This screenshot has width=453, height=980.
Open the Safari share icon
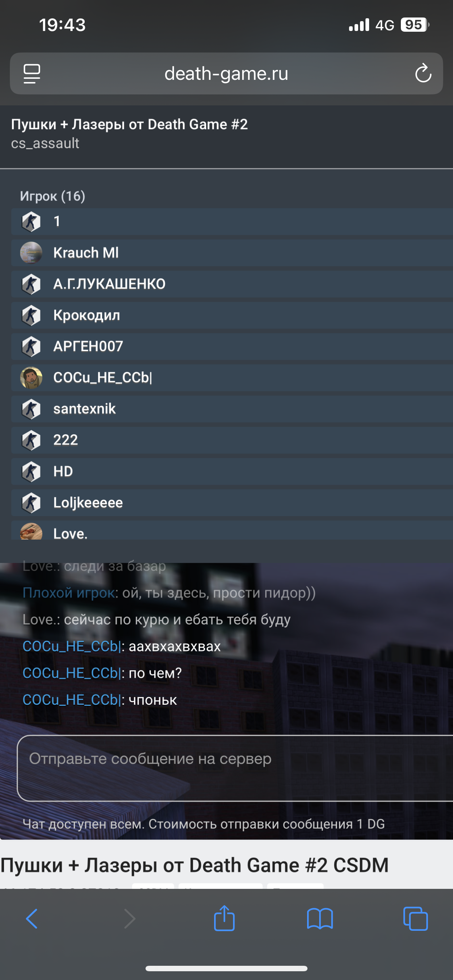point(224,918)
